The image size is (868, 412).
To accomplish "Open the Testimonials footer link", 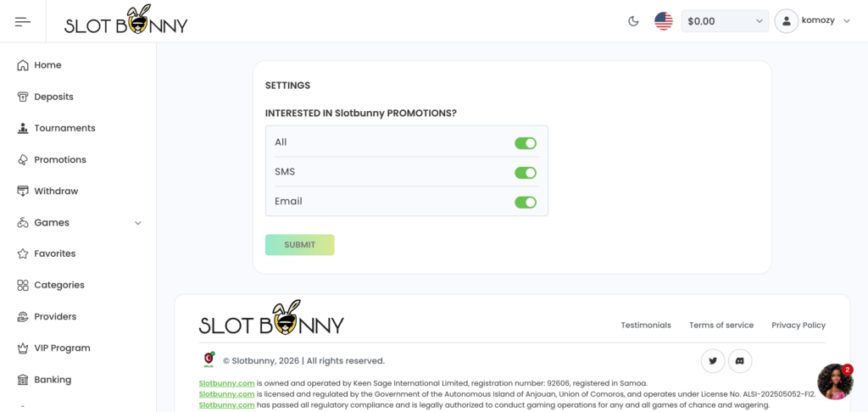I will pyautogui.click(x=646, y=325).
